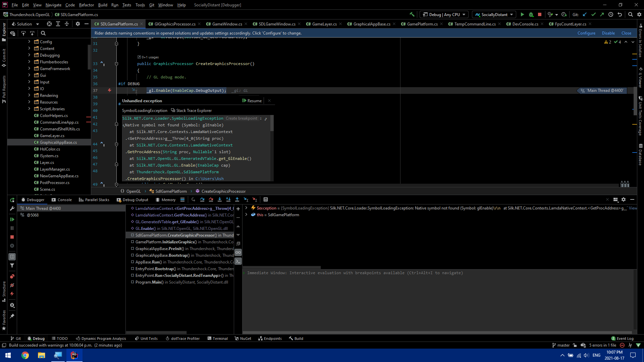This screenshot has width=644, height=362.
Task: Select GamePlatform.InitializeGraphics() stack frame
Action: (166, 242)
